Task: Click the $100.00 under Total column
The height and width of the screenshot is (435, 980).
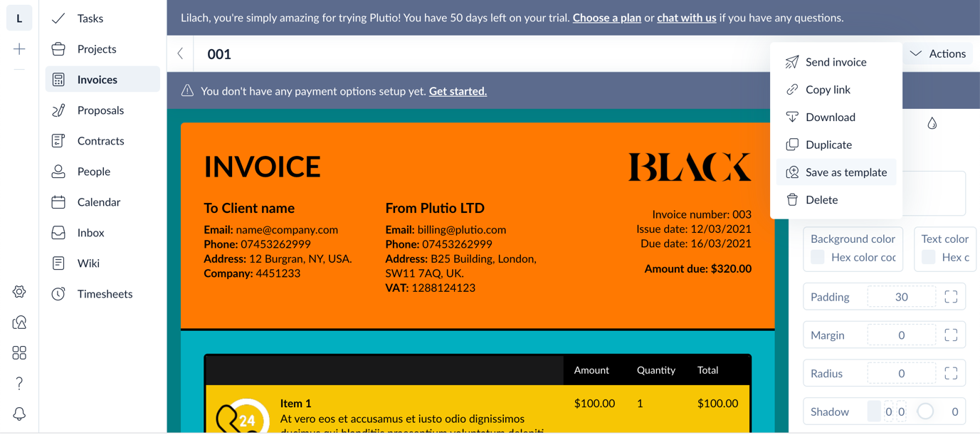Action: point(717,404)
